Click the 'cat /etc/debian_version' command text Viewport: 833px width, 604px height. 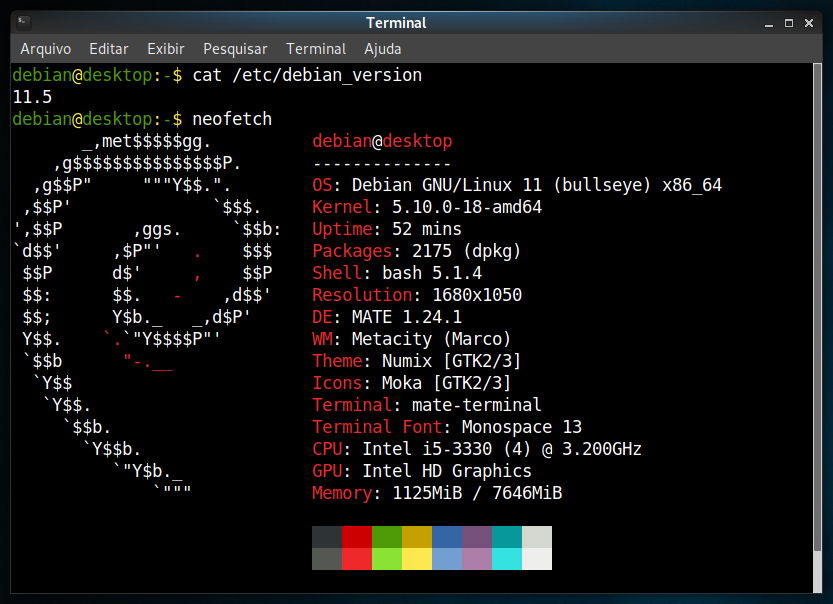[x=307, y=75]
